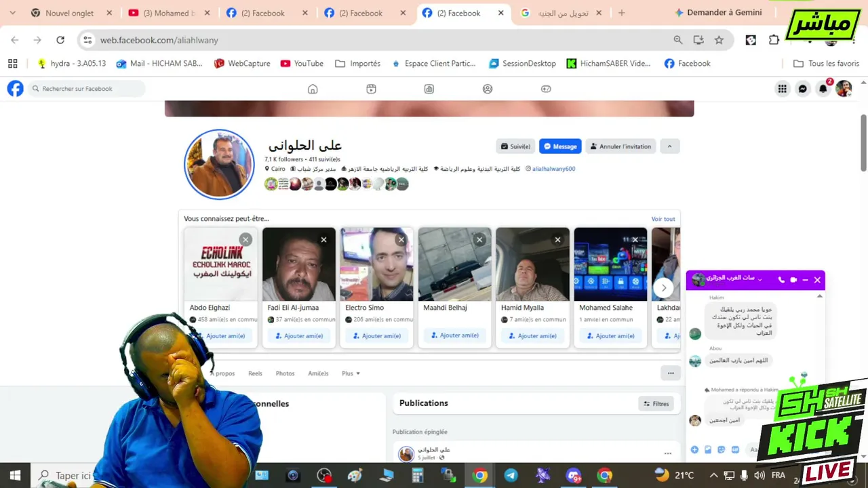Open the profile three-dots options menu

coord(671,373)
